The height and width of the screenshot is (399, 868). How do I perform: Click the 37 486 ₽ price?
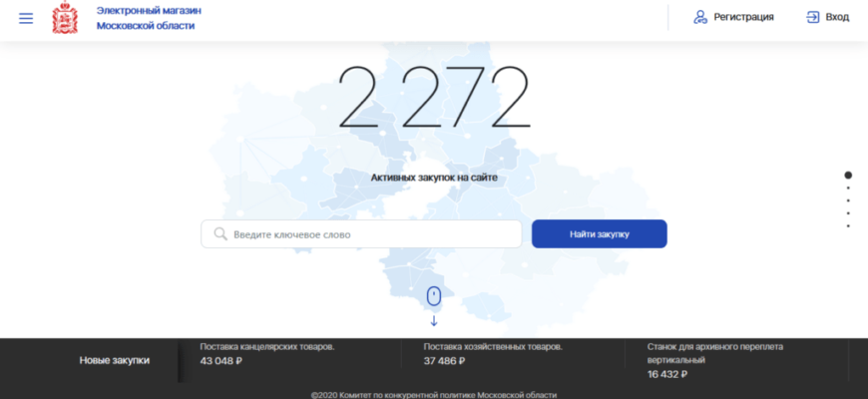[445, 361]
